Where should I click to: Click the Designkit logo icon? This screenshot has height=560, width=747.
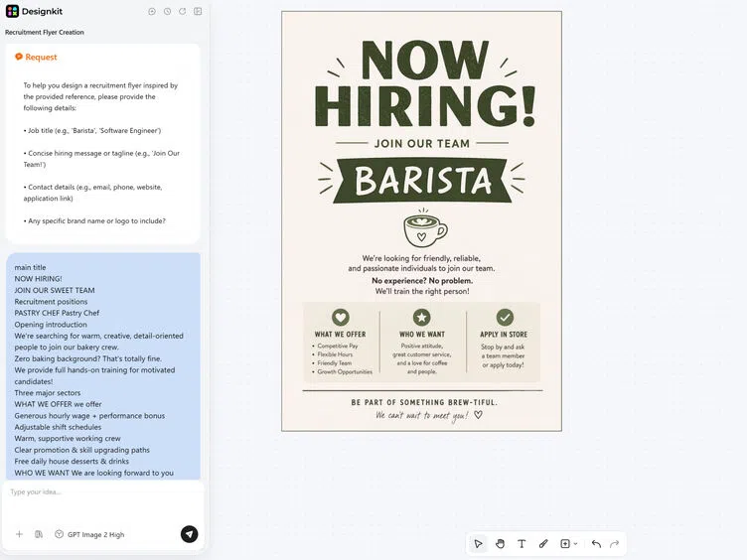[12, 11]
